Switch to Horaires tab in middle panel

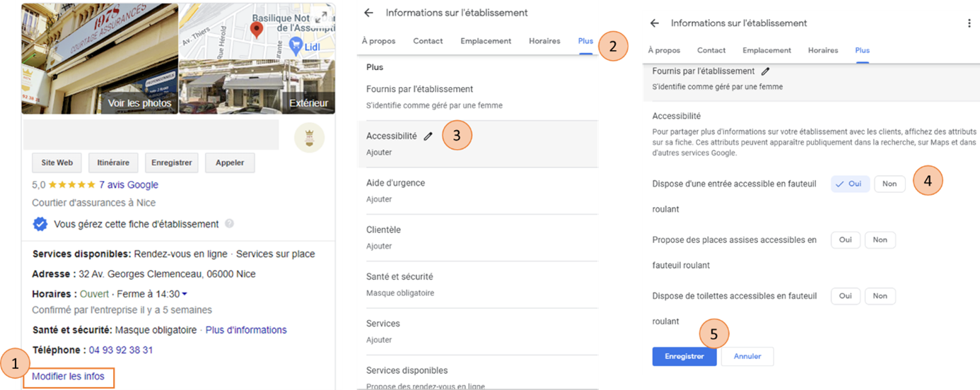pos(544,41)
